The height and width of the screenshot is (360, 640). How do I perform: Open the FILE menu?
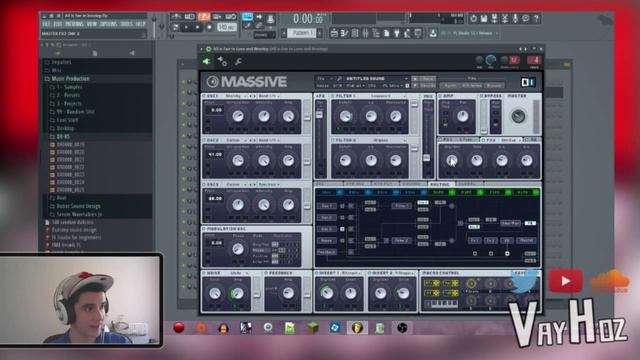tap(46, 24)
